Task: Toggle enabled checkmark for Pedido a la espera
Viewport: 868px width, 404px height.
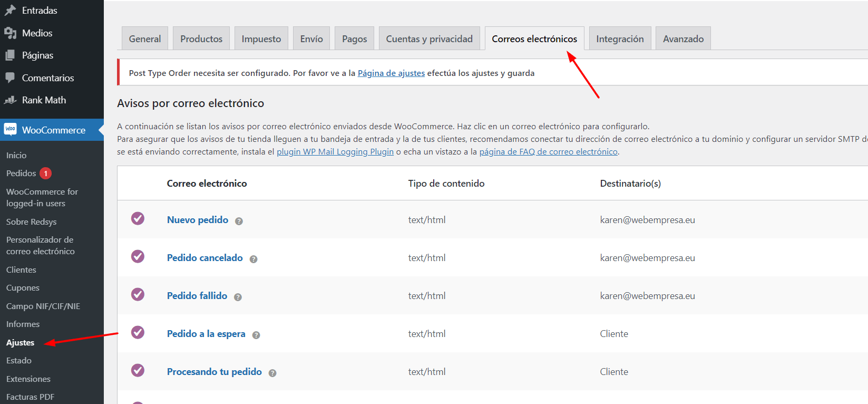Action: (138, 332)
